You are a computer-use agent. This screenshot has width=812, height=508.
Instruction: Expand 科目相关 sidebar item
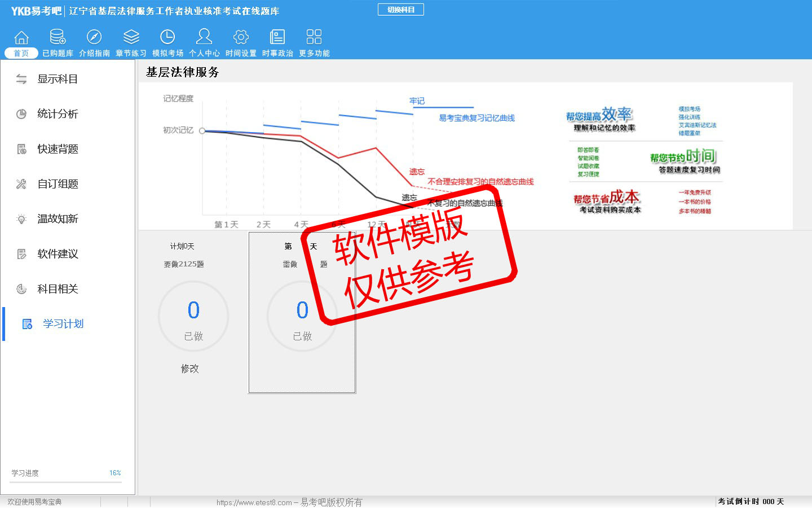point(57,289)
